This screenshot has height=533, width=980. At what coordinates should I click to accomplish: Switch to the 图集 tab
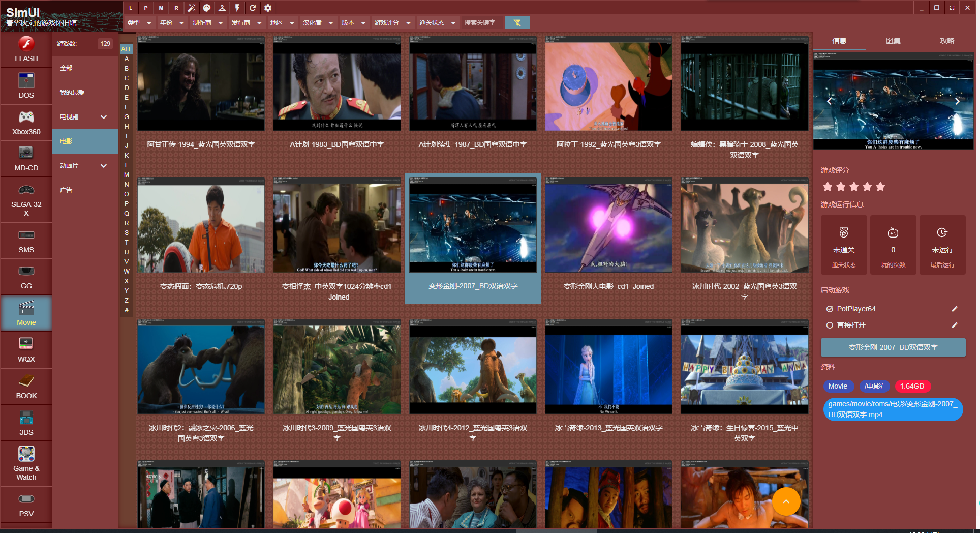click(893, 41)
